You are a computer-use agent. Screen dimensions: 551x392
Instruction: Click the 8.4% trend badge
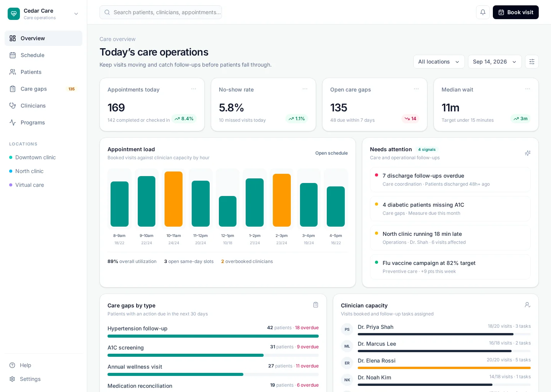(184, 119)
